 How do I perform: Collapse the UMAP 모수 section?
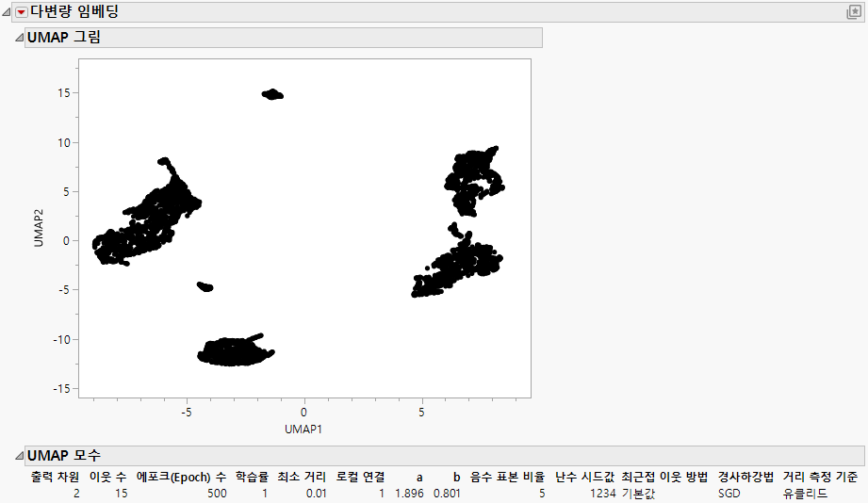click(x=20, y=455)
